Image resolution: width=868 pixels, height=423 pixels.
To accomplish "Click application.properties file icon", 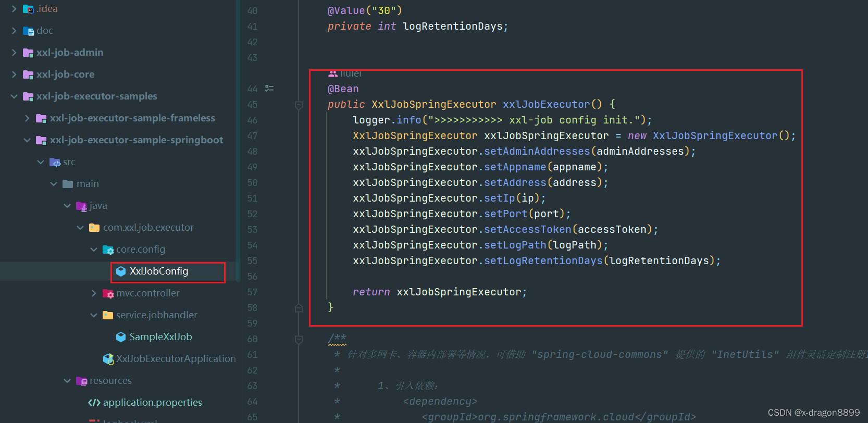I will [x=94, y=403].
